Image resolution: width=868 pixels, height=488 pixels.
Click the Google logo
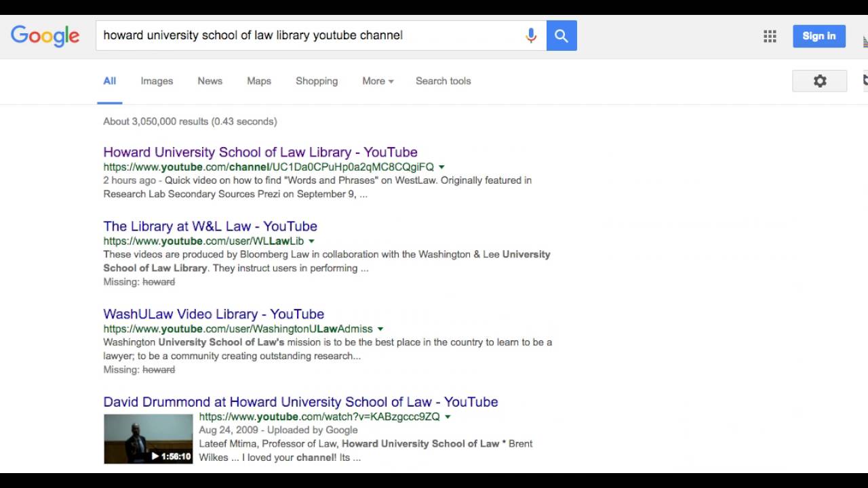pos(45,36)
